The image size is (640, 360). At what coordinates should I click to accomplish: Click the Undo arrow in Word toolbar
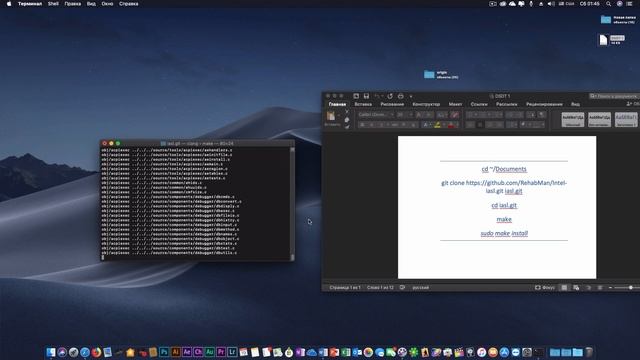pos(377,96)
